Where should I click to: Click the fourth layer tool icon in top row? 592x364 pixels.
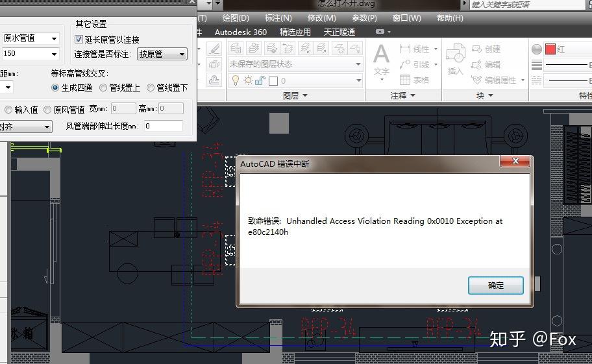click(x=288, y=48)
